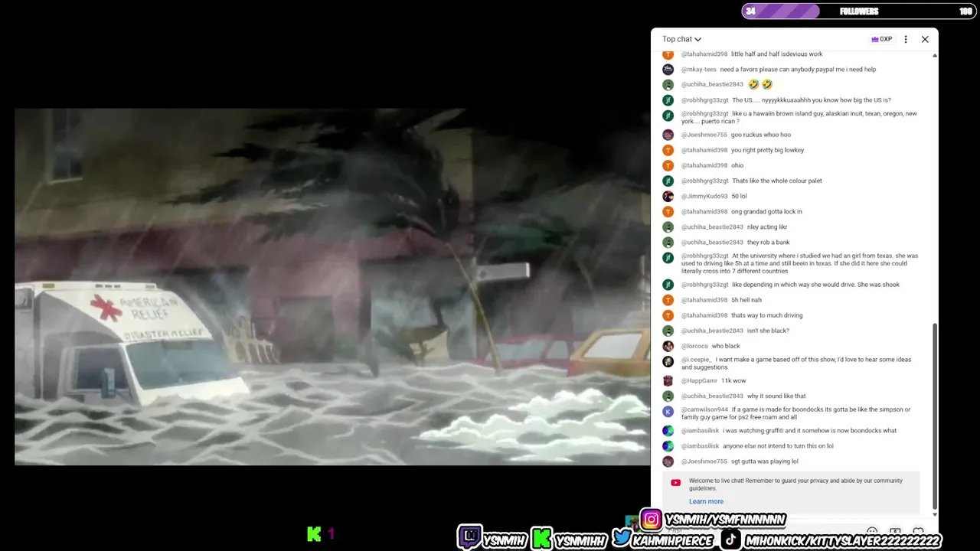Click the green Kick logo beside number 1

pos(314,534)
